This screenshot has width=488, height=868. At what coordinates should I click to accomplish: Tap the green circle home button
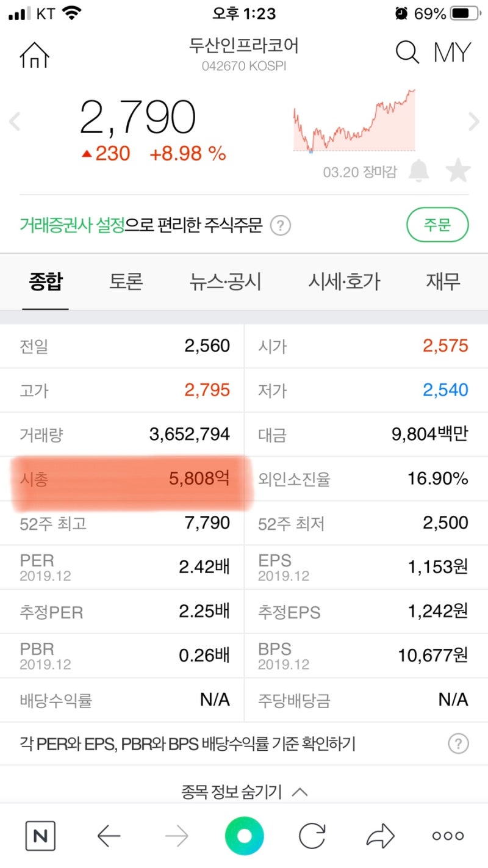pyautogui.click(x=244, y=835)
